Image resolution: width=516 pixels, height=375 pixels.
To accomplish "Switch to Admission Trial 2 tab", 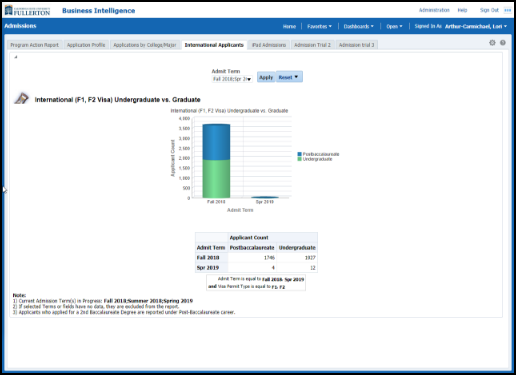I will point(312,45).
